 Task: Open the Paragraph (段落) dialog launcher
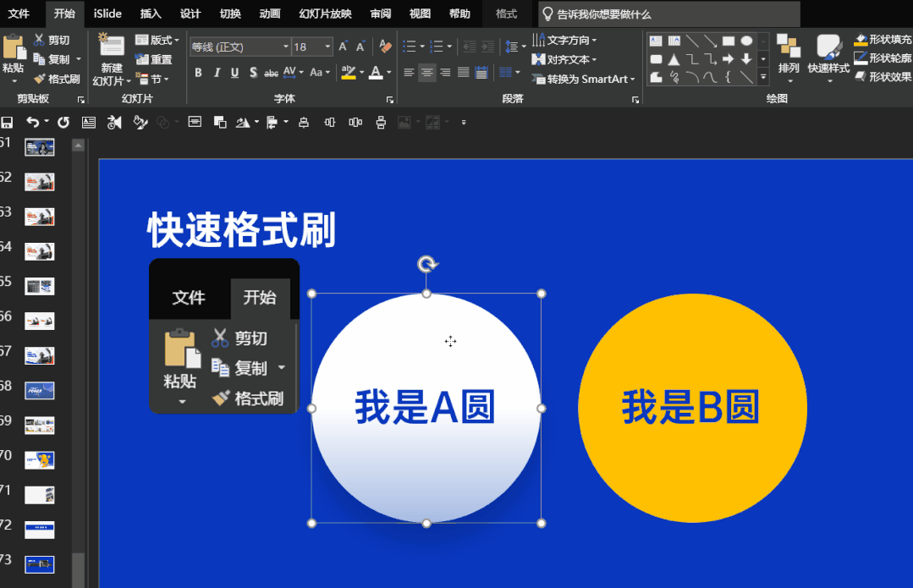tap(635, 100)
